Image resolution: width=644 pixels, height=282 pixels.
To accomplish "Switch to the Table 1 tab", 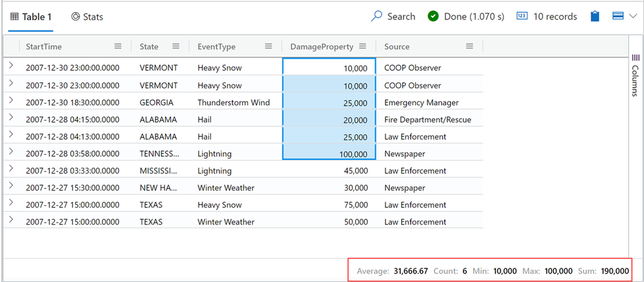I will pos(31,17).
